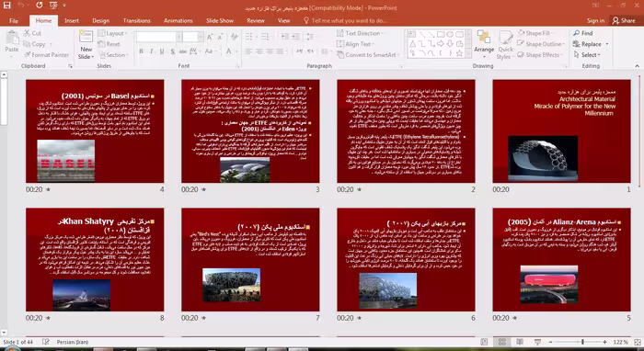Toggle Strikethrough formatting
Viewport: 644px width, 351px height.
(x=183, y=51)
